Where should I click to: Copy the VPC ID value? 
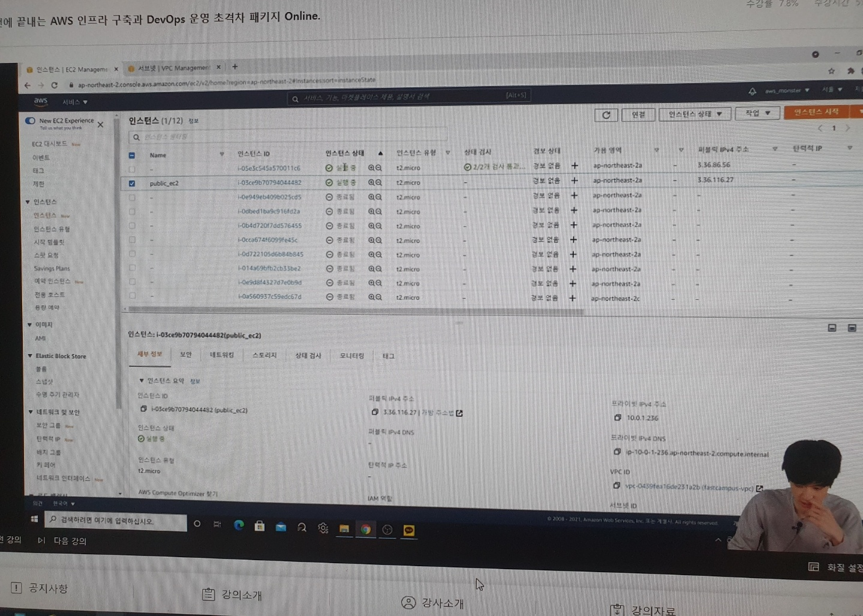617,485
